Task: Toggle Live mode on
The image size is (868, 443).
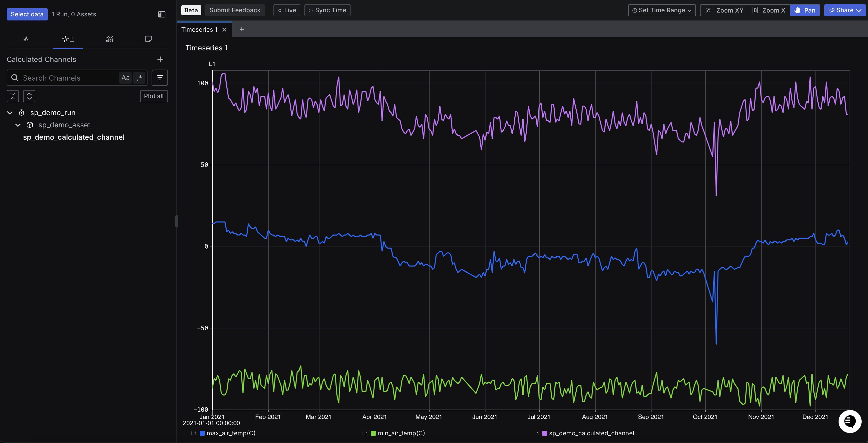Action: click(287, 10)
